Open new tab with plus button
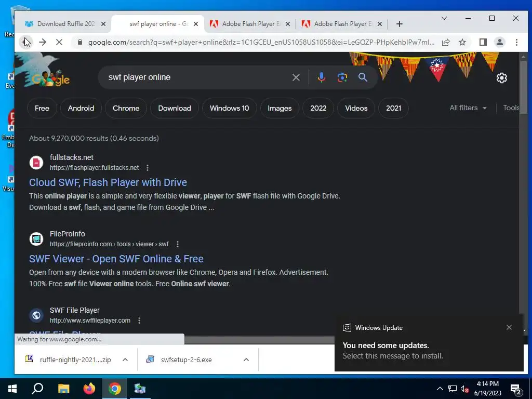The height and width of the screenshot is (399, 532). point(400,24)
